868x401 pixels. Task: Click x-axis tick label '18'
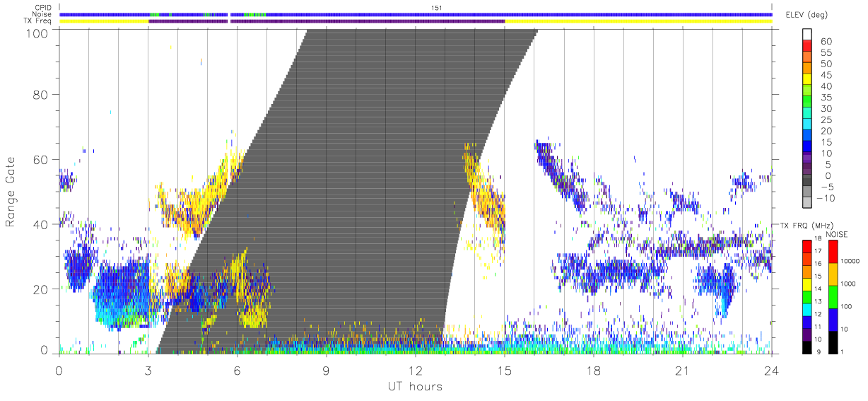pyautogui.click(x=593, y=369)
